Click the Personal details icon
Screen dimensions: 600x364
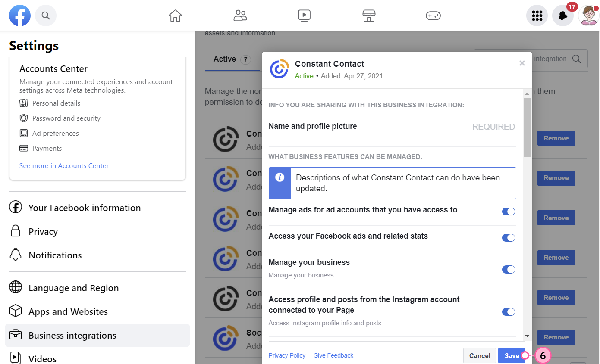point(24,103)
